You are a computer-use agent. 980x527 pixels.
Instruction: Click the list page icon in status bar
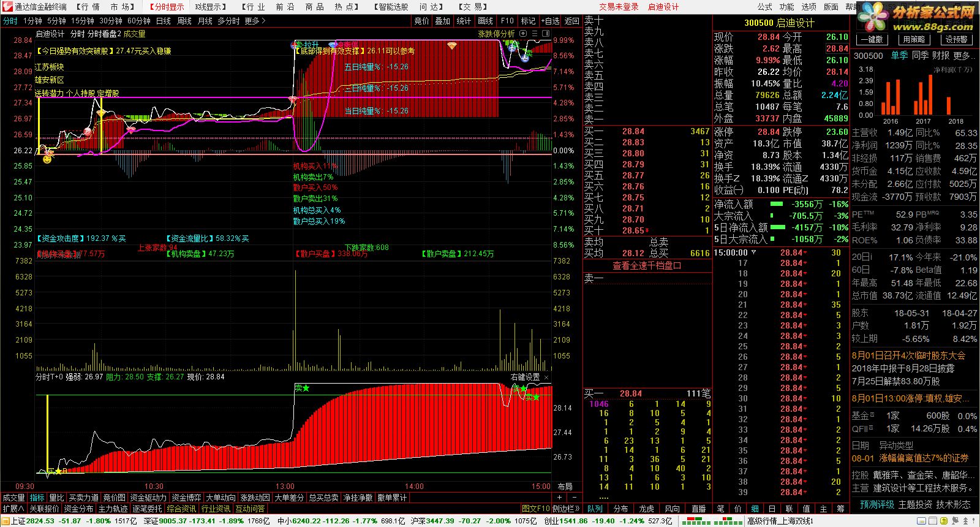[x=932, y=521]
